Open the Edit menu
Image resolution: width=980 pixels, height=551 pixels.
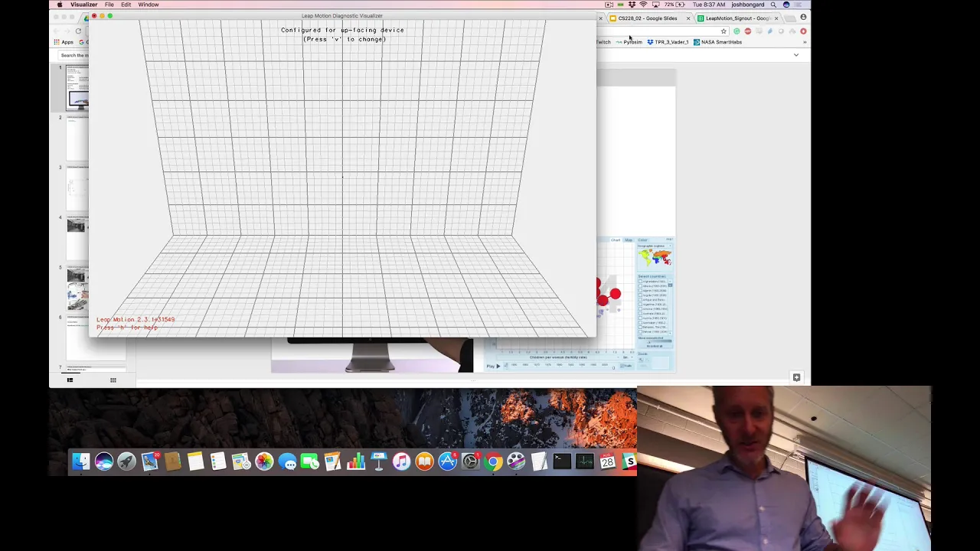pos(126,5)
